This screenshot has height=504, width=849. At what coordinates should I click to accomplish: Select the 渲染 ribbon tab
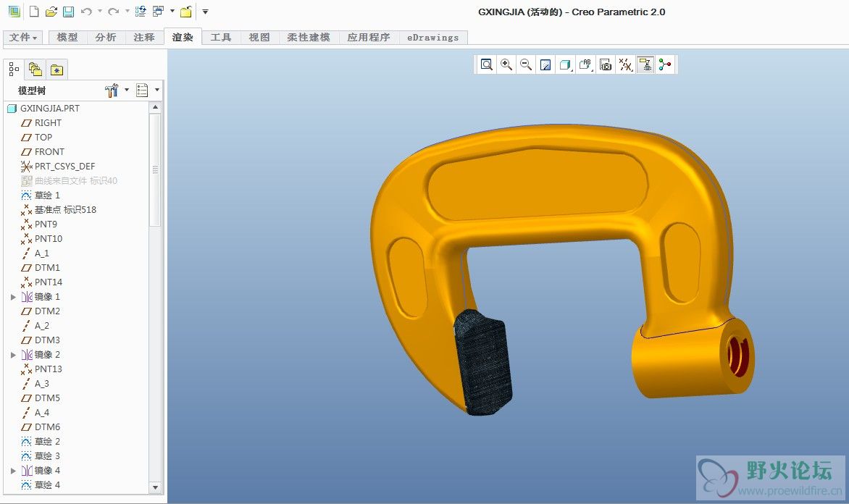183,38
